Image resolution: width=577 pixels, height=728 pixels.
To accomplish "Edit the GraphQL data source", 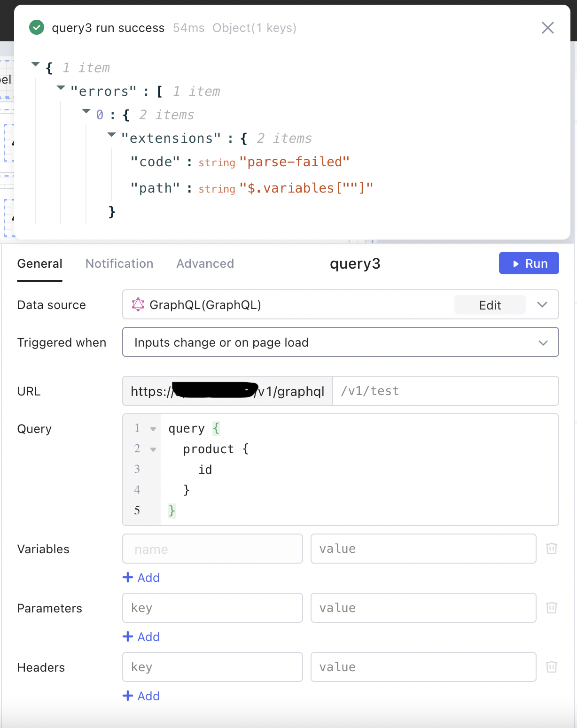I will click(490, 304).
